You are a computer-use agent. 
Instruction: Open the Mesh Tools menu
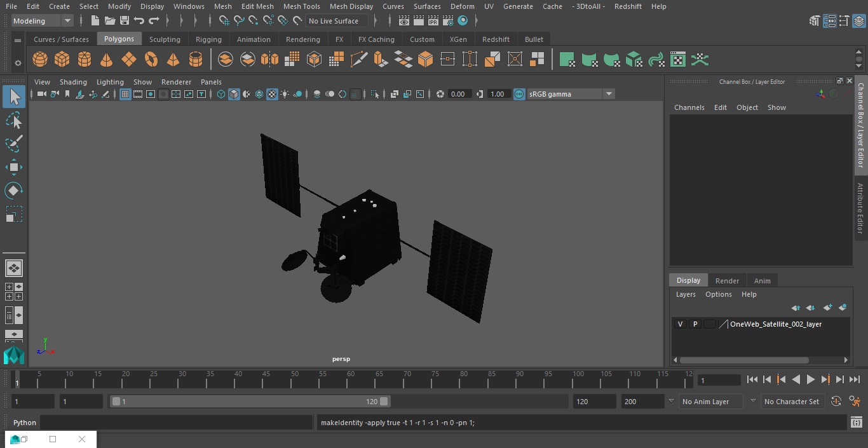(301, 6)
